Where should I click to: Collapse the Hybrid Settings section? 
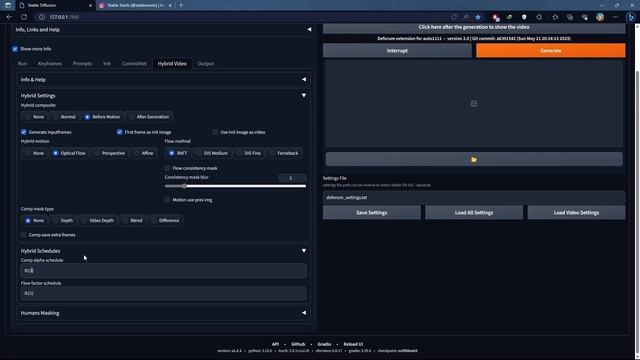(162, 96)
